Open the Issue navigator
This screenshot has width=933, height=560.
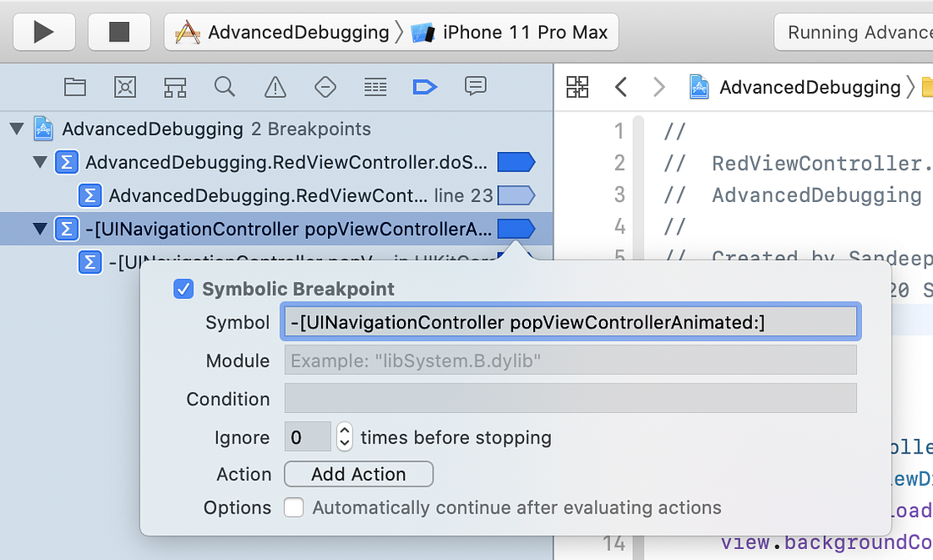[x=275, y=86]
